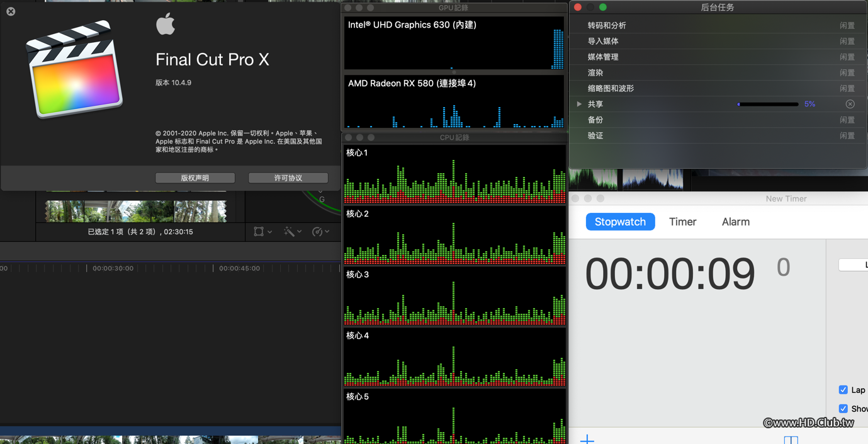Click the Final Cut Pro clapperboard icon

coord(74,69)
